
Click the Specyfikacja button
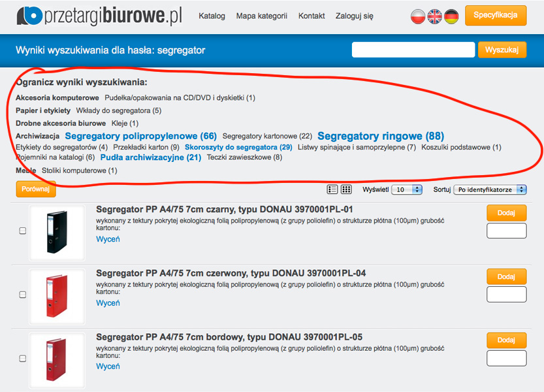tap(496, 15)
